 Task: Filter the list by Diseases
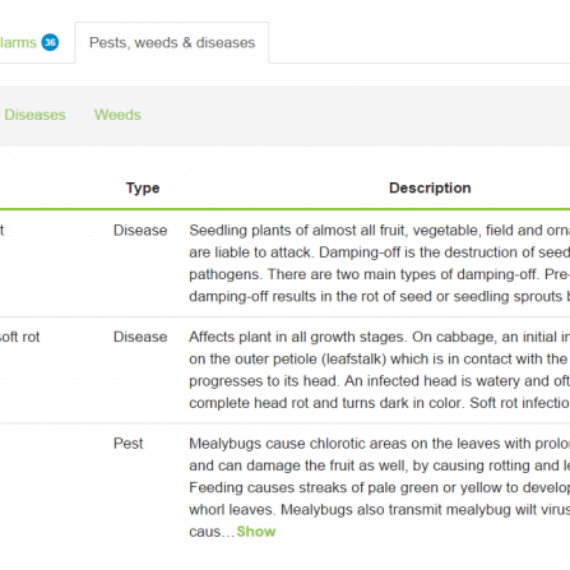[35, 115]
